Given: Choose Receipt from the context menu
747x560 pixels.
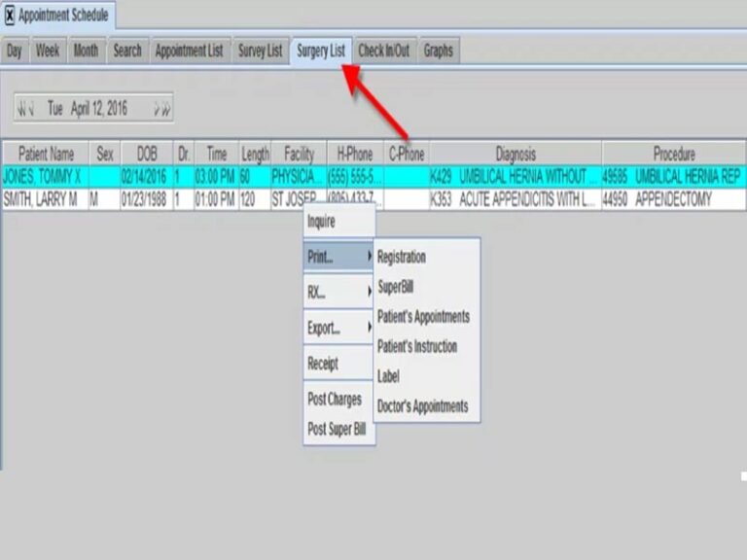Looking at the screenshot, I should pos(338,364).
